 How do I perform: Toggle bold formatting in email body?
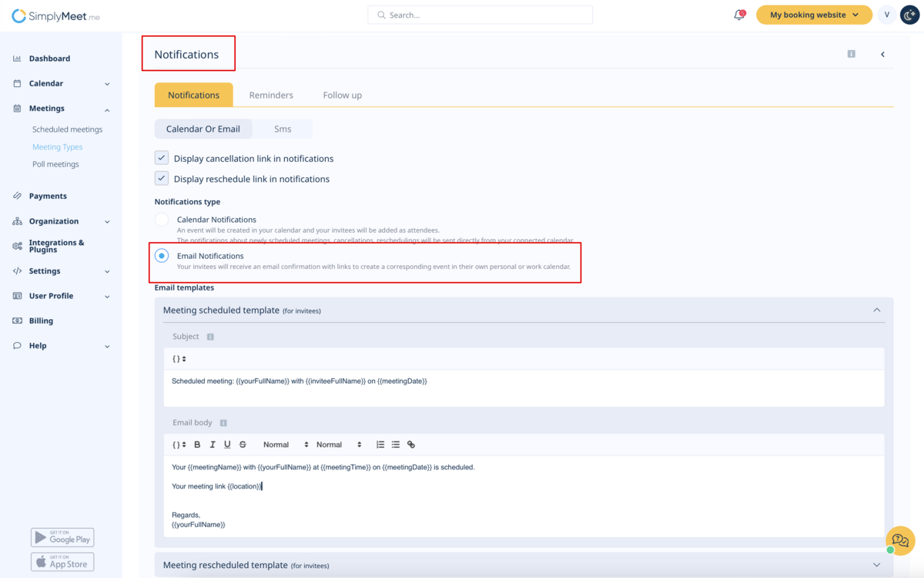(x=197, y=445)
